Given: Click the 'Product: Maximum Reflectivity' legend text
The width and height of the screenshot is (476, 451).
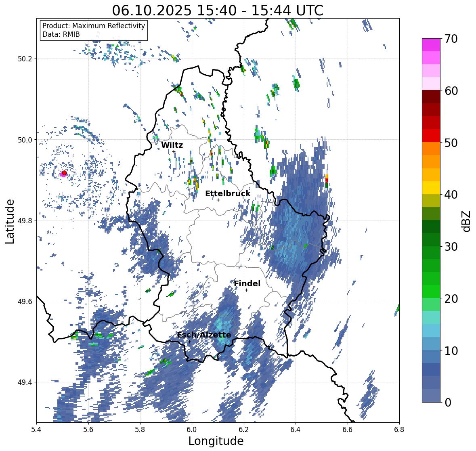Looking at the screenshot, I should (94, 26).
